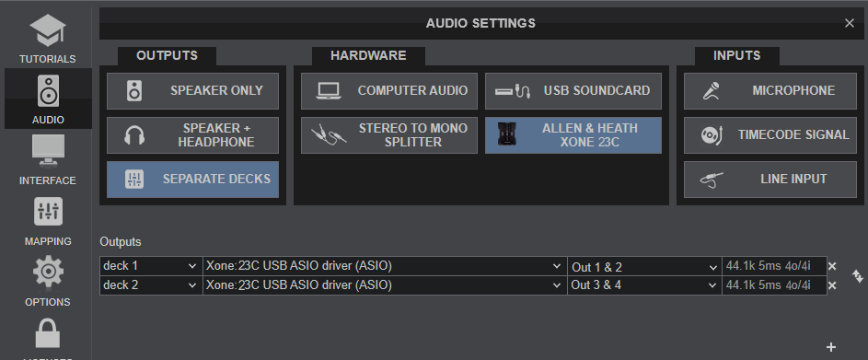This screenshot has width=868, height=360.
Task: Enable Speaker + Headphone output mode
Action: [x=192, y=135]
